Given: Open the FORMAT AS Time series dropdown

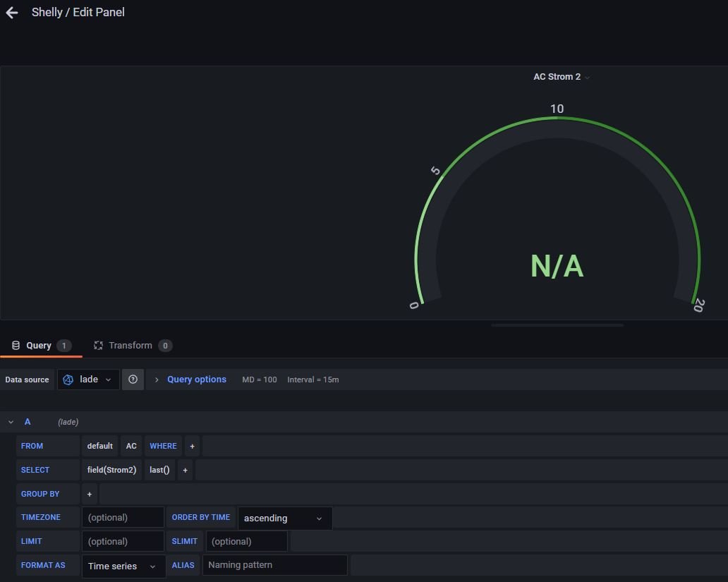Looking at the screenshot, I should (x=123, y=566).
